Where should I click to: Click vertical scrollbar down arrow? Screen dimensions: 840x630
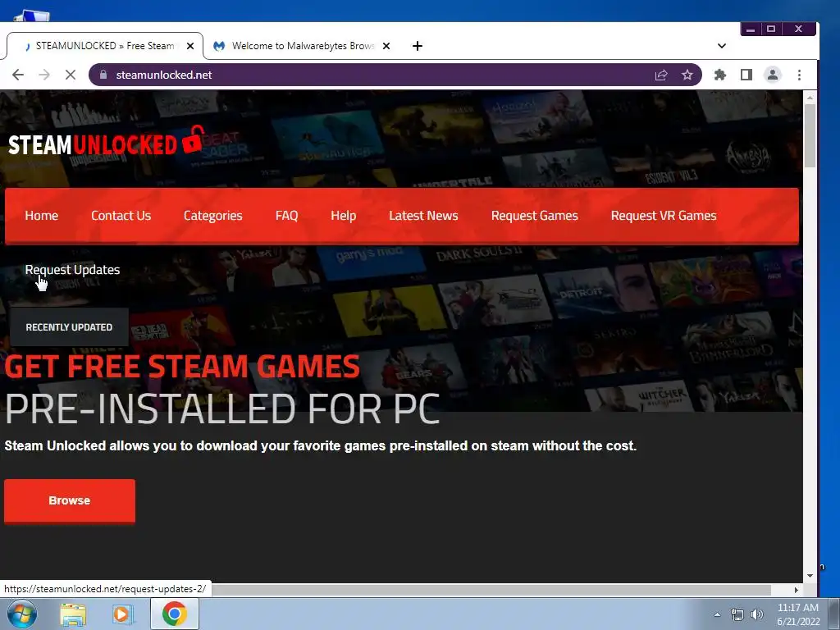coord(810,575)
